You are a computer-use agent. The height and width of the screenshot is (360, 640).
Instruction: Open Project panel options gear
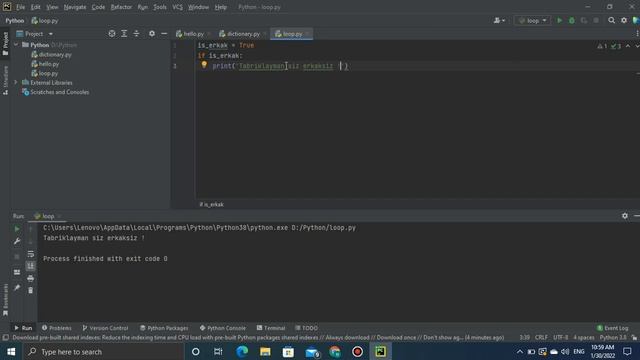(152, 34)
